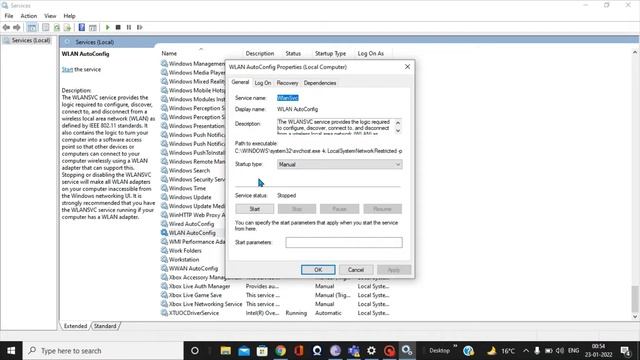The width and height of the screenshot is (640, 360).
Task: Select the Wired AutoConfig service row
Action: pos(191,224)
